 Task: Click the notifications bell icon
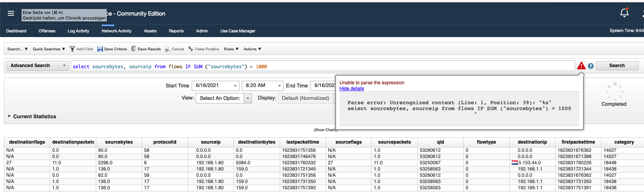[624, 13]
